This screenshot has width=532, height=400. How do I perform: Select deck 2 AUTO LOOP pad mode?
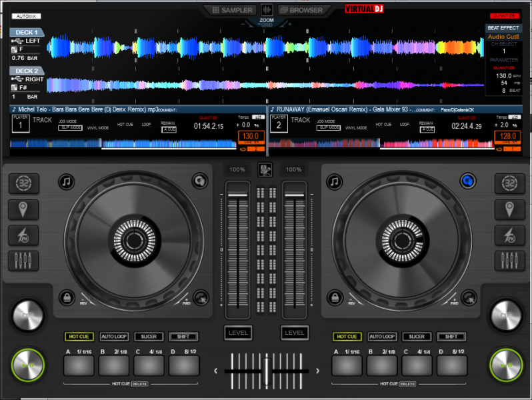382,337
